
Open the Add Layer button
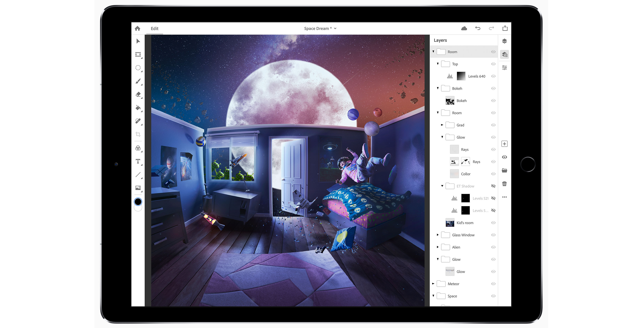(504, 144)
